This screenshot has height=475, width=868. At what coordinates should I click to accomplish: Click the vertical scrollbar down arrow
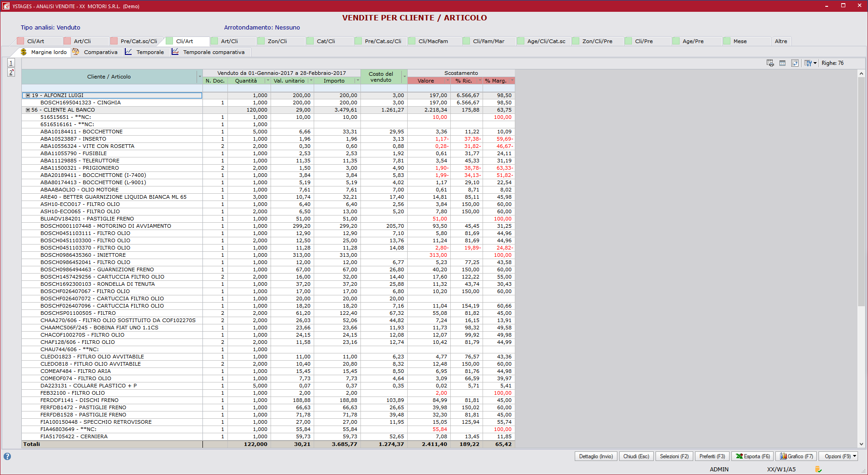[861, 445]
